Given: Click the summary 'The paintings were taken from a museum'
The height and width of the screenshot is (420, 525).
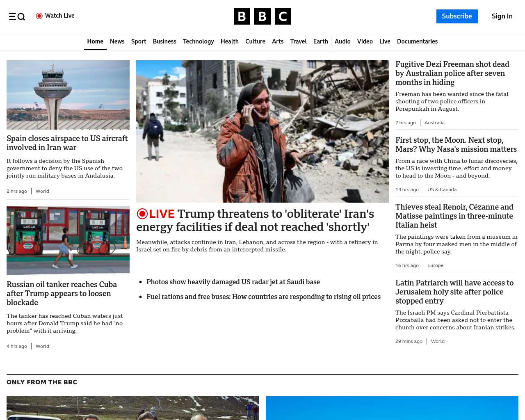Looking at the screenshot, I should click(457, 244).
